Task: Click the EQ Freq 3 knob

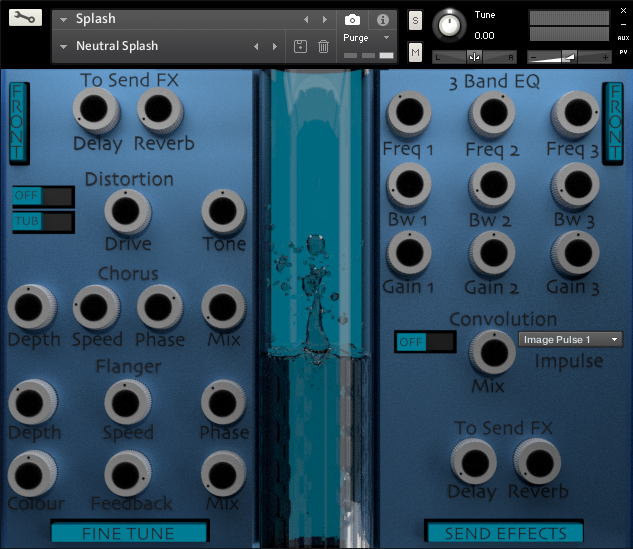Action: click(575, 113)
